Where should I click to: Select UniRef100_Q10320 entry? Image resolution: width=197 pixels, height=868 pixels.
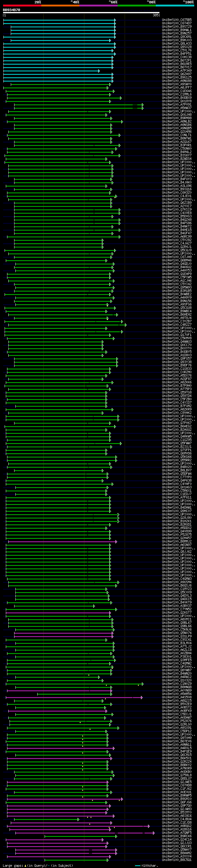[177, 680]
